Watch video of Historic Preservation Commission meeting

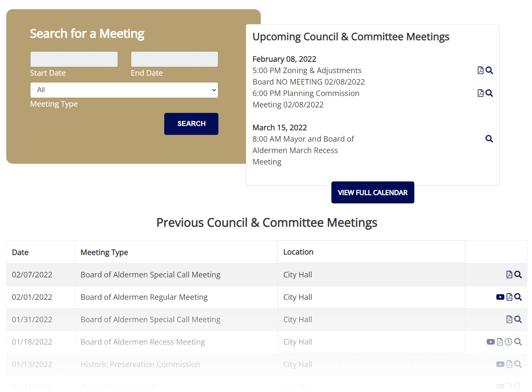[500, 365]
